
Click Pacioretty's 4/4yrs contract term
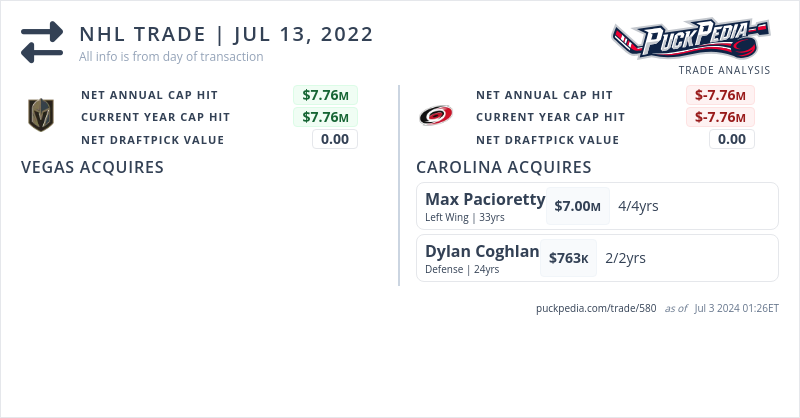tap(638, 206)
